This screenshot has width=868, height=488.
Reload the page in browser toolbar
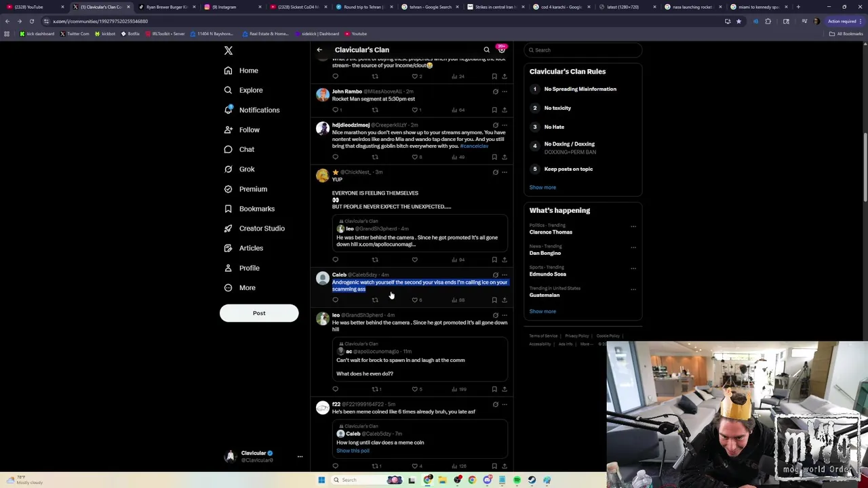point(31,21)
